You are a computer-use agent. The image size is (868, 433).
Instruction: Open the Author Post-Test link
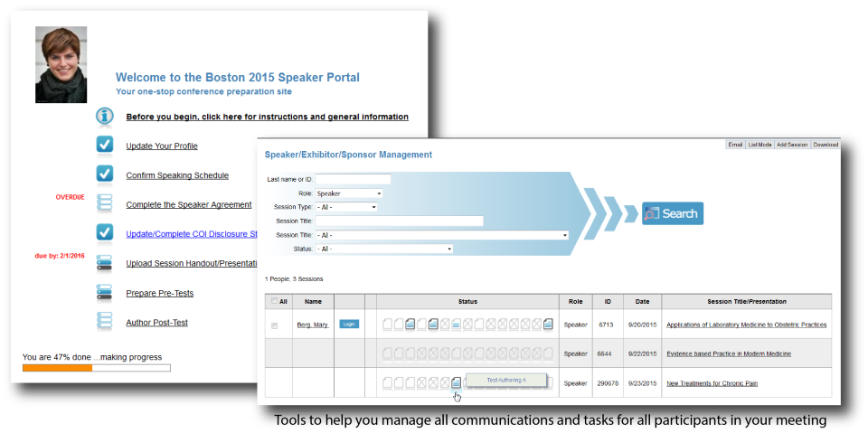156,322
